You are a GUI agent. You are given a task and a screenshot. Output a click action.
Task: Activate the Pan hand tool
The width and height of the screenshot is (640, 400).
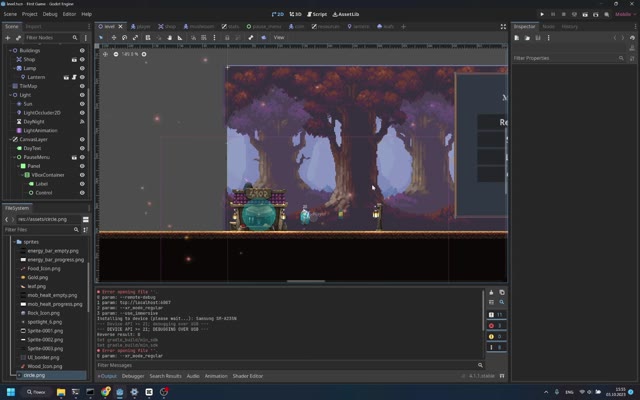coord(169,38)
